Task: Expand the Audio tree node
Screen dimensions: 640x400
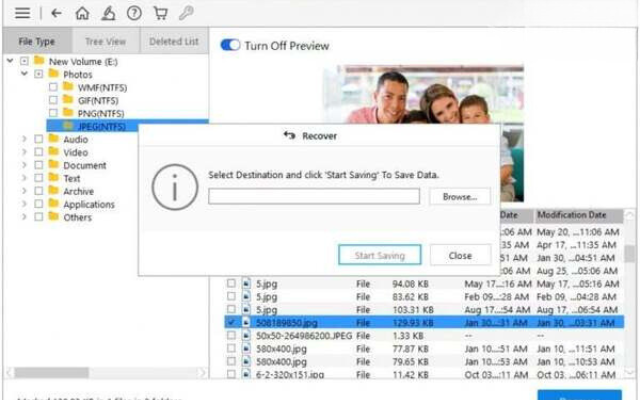Action: coord(24,139)
